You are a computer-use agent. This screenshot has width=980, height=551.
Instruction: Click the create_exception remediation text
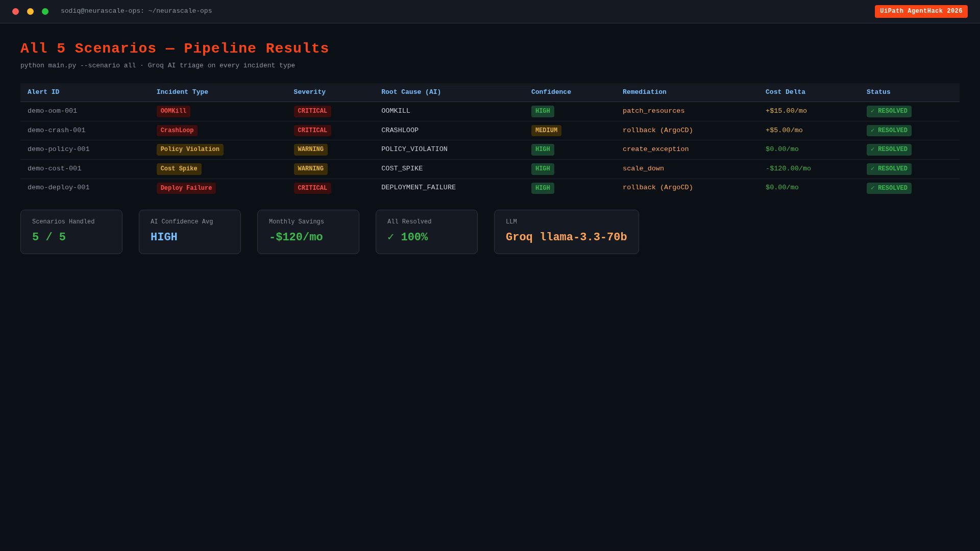pos(655,149)
